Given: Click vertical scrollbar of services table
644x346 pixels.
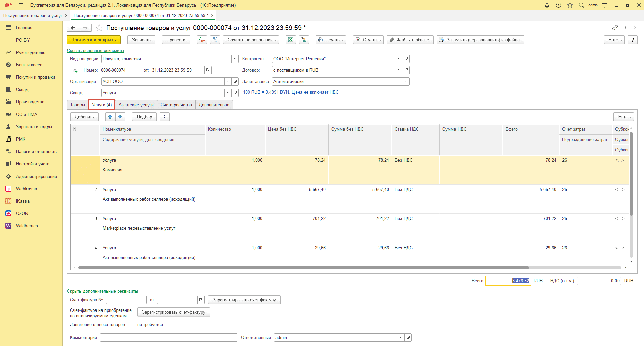Looking at the screenshot, I should [631, 174].
